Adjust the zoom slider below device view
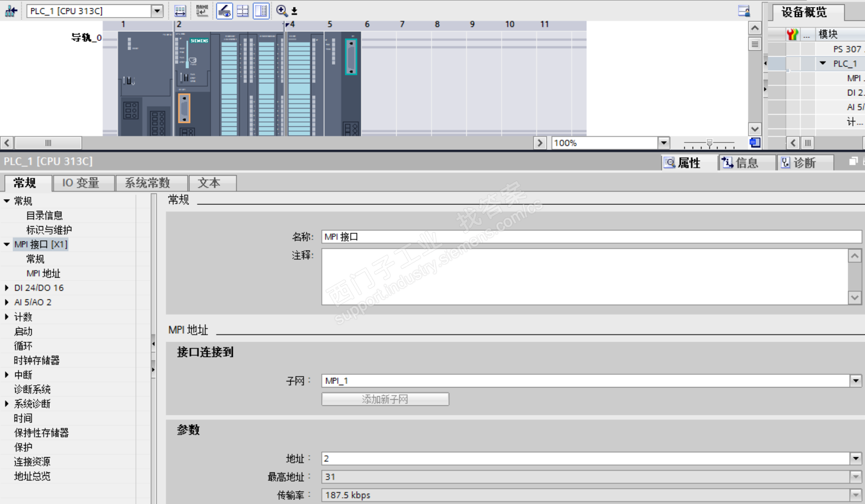 (x=709, y=143)
